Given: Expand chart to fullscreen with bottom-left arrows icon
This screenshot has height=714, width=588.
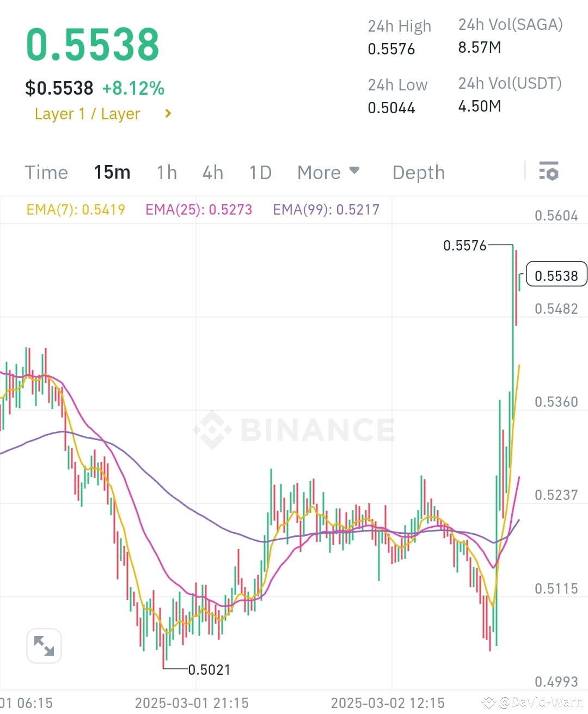Looking at the screenshot, I should point(44,645).
